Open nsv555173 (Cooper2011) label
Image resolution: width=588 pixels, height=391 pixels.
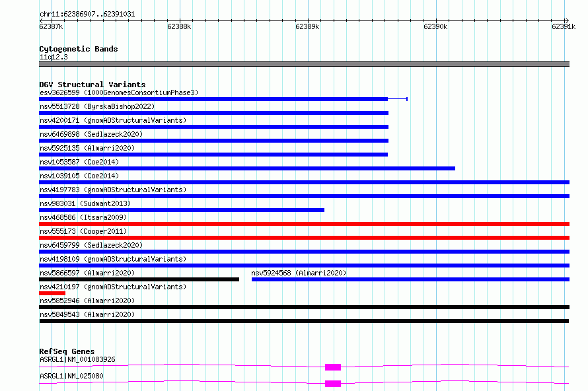tap(83, 231)
